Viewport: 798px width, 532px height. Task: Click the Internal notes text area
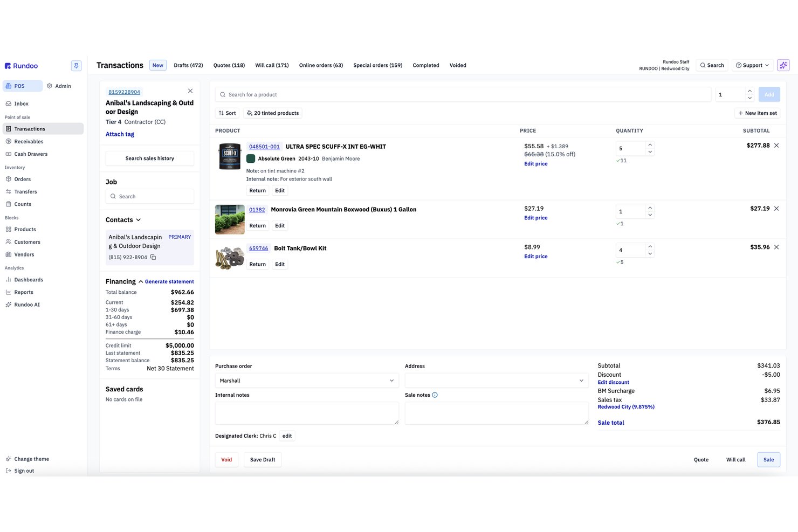307,413
